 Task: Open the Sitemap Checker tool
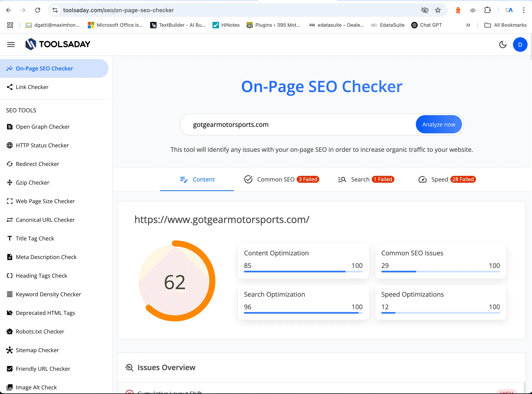pyautogui.click(x=37, y=350)
